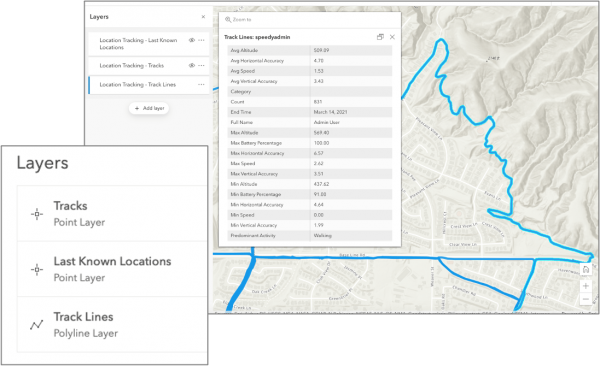Click the Track Lines polyline icon
The image size is (600, 366).
pos(37,325)
